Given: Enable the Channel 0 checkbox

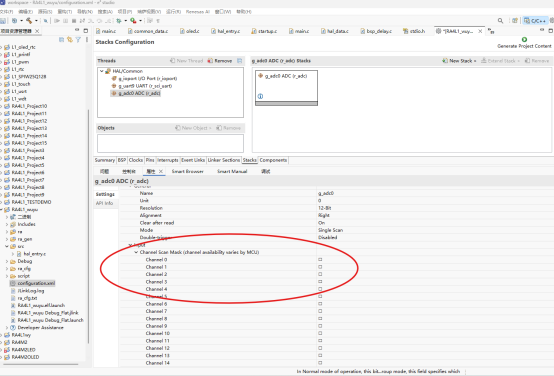Looking at the screenshot, I should (x=320, y=260).
